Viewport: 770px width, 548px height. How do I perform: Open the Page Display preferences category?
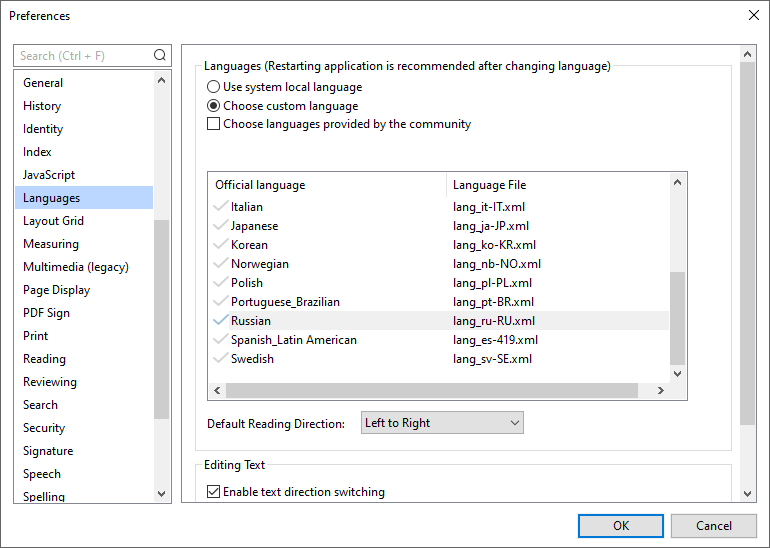56,290
